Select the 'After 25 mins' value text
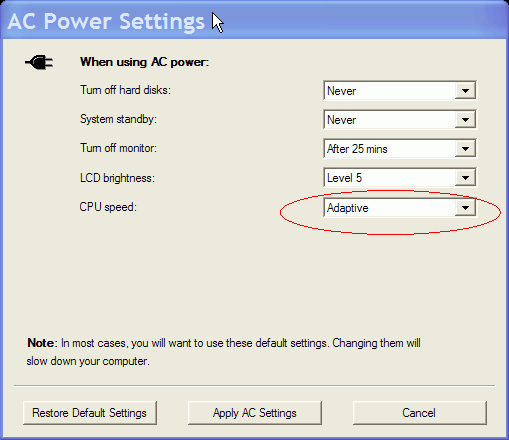This screenshot has height=440, width=509. point(357,149)
